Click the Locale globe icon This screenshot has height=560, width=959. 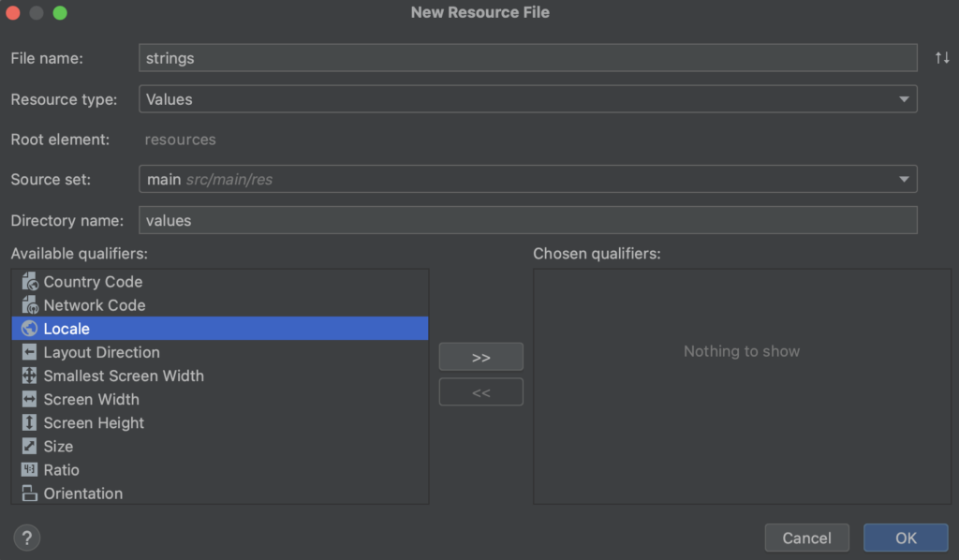pyautogui.click(x=29, y=329)
